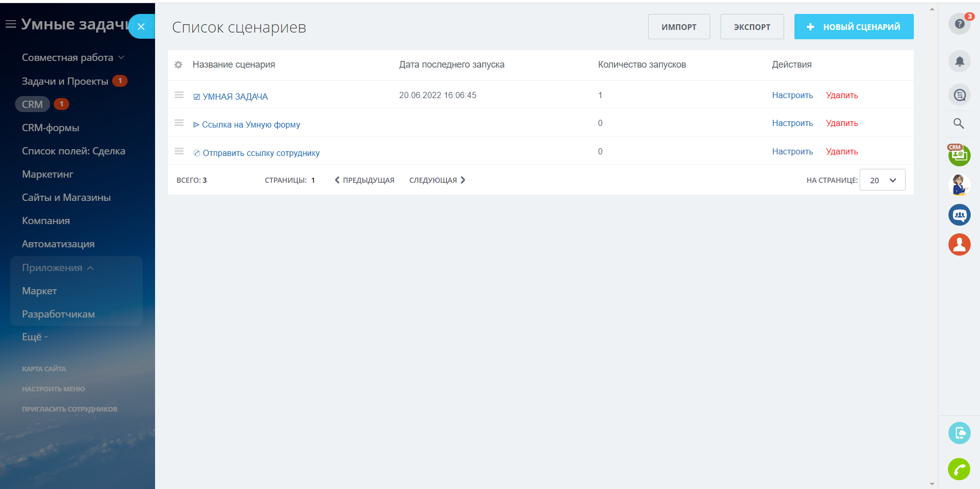Screen dimensions: 980x489
Task: Go to Автоматизация in sidebar
Action: pyautogui.click(x=58, y=244)
